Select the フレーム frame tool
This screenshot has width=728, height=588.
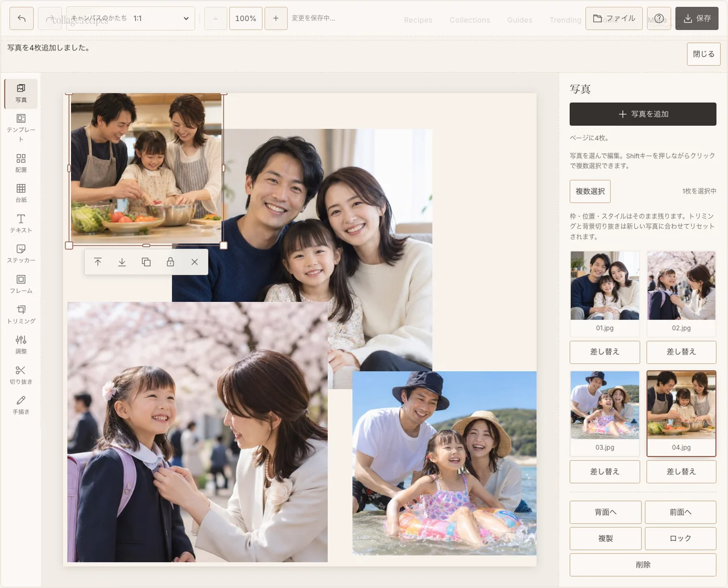21,284
